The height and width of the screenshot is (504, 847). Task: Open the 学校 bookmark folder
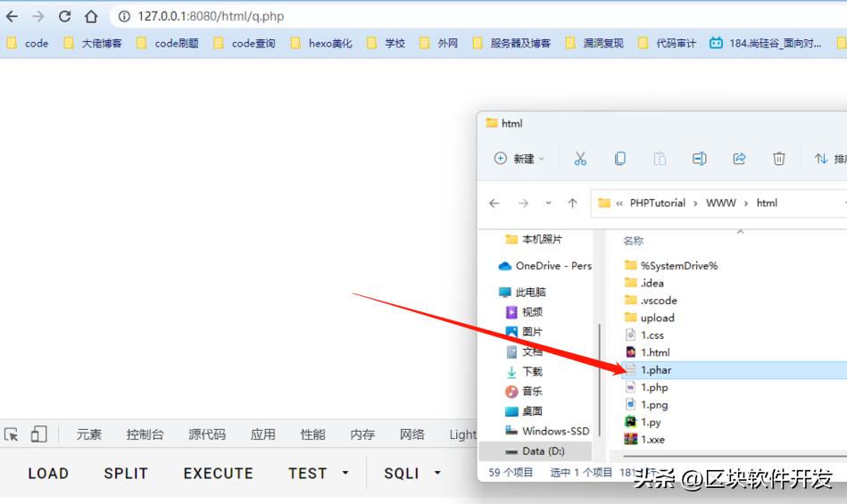coord(386,43)
